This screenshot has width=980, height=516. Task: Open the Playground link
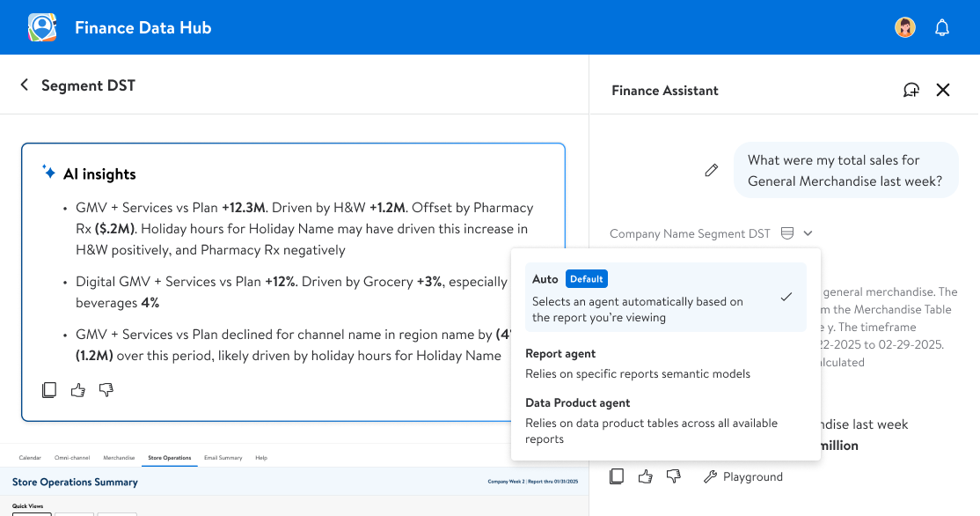743,476
